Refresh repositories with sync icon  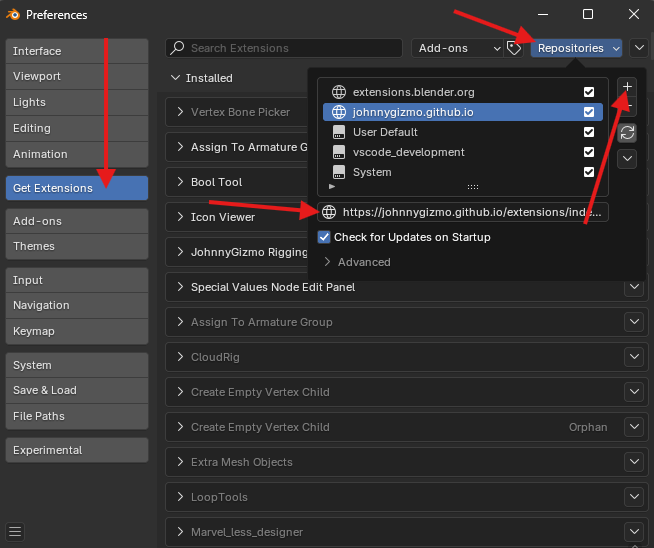coord(627,133)
